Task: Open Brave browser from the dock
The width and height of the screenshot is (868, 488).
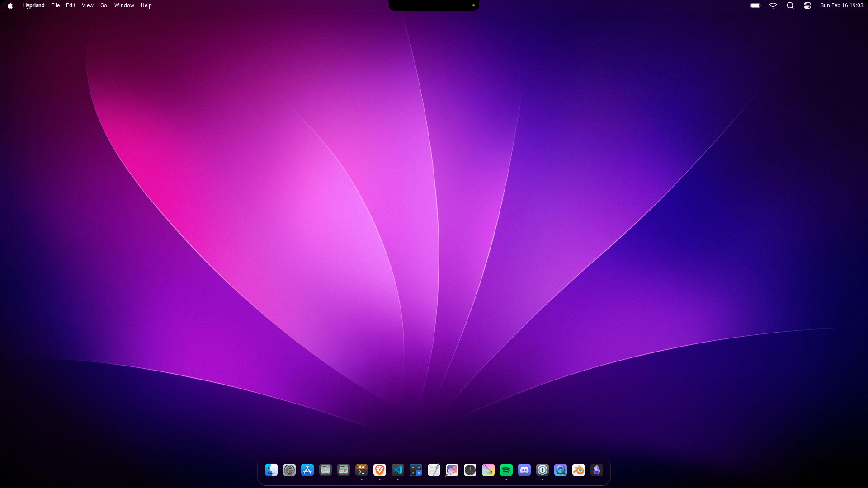Action: click(380, 470)
